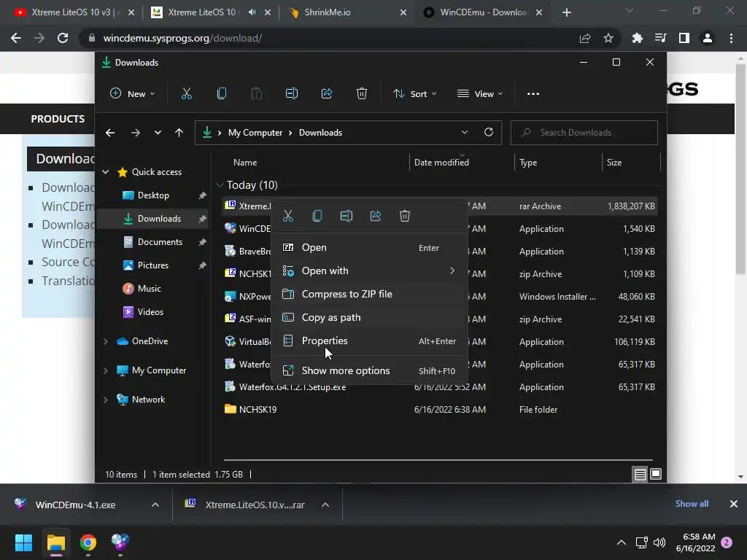Collapse the Today (10) group
747x560 pixels.
(x=220, y=184)
